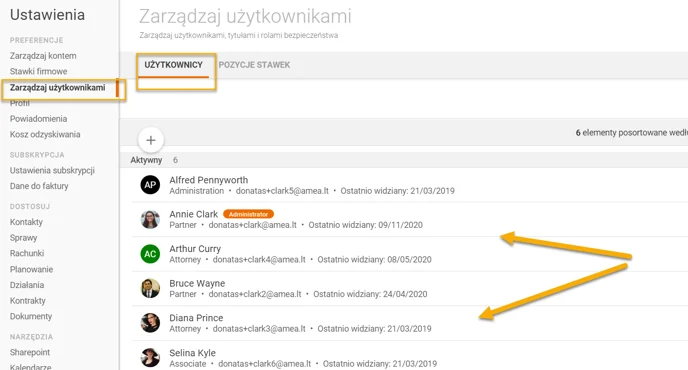Go to Powiadomienia settings
The width and height of the screenshot is (688, 370).
coord(39,119)
